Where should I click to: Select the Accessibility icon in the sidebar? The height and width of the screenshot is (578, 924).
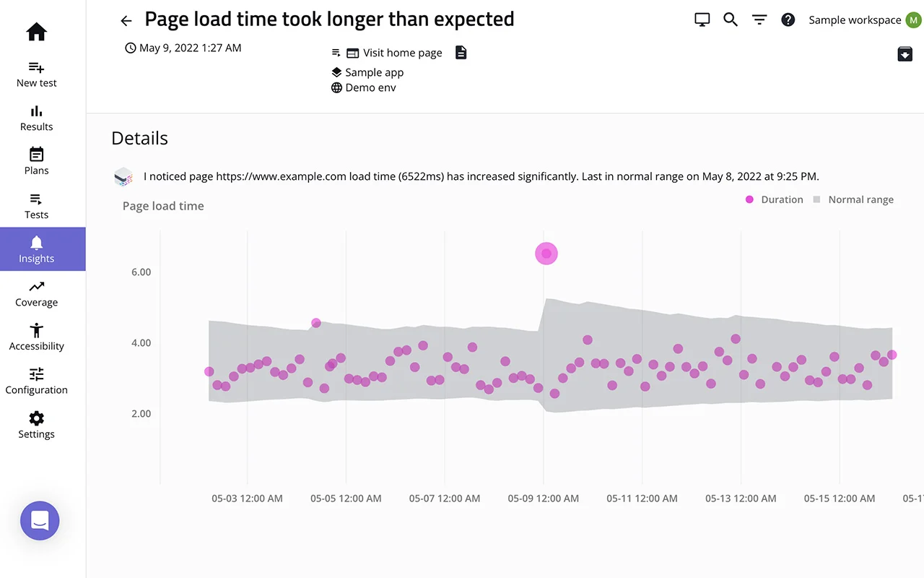[x=35, y=330]
